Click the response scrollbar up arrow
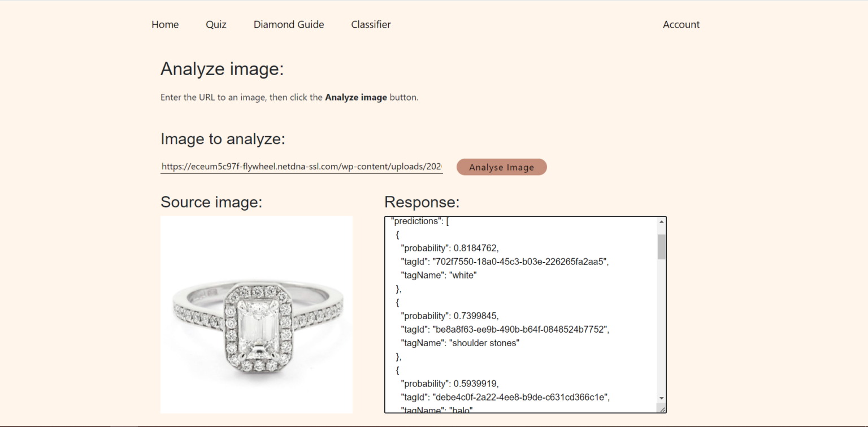The height and width of the screenshot is (427, 868). (x=662, y=222)
